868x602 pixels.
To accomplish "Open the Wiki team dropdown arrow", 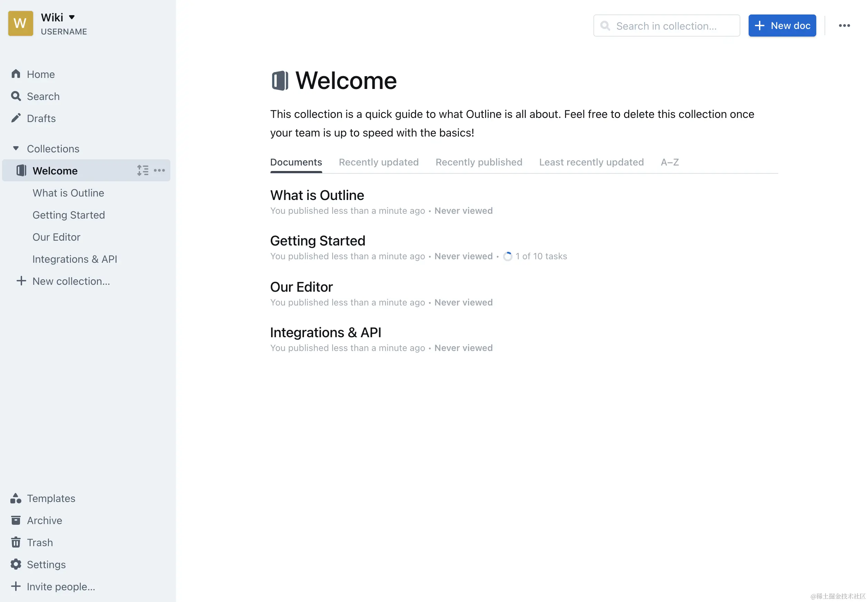I will [x=72, y=17].
